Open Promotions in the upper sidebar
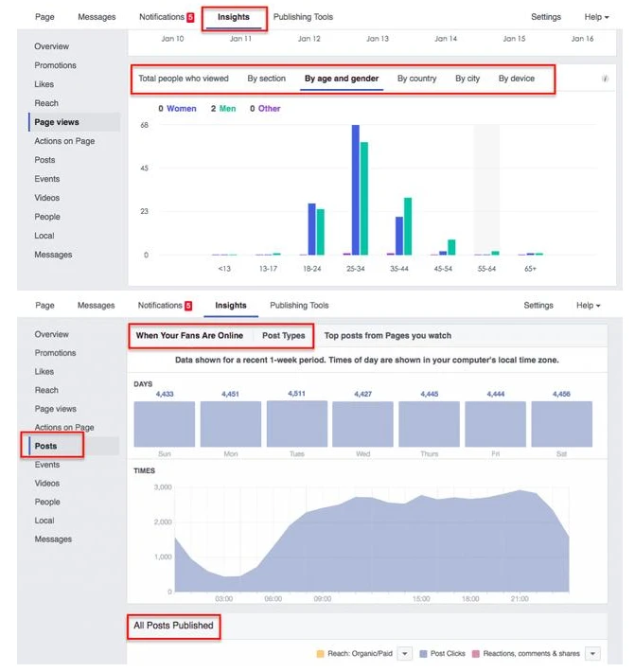The height and width of the screenshot is (672, 635). pyautogui.click(x=55, y=65)
